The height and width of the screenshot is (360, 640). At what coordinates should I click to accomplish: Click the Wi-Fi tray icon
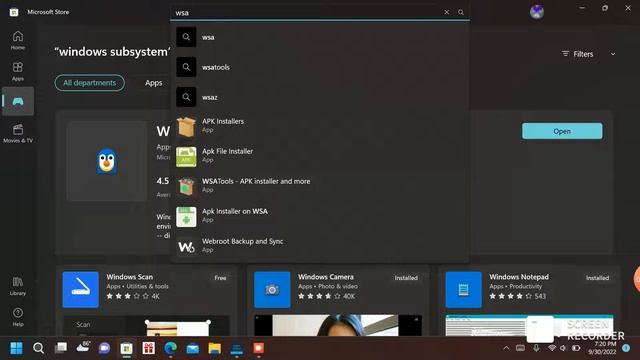pos(552,348)
